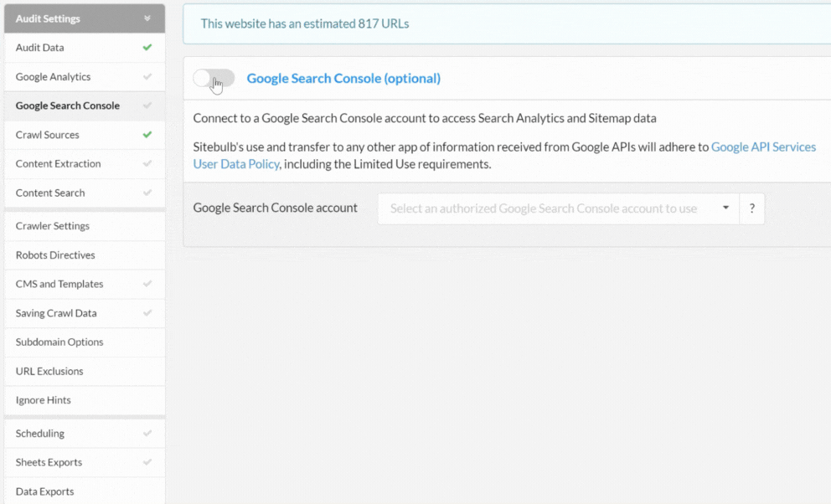Open Sheets Exports settings

[85, 463]
